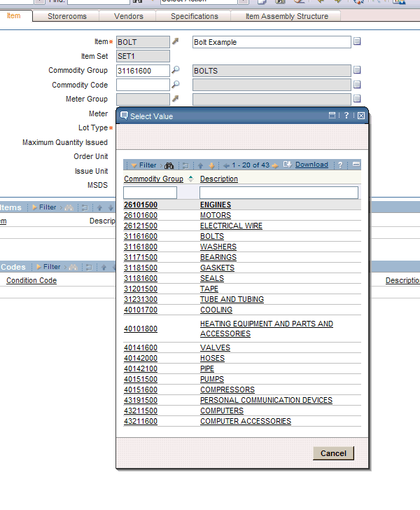
Task: Select COMPUTER ACCESSORIES
Action: 246,421
